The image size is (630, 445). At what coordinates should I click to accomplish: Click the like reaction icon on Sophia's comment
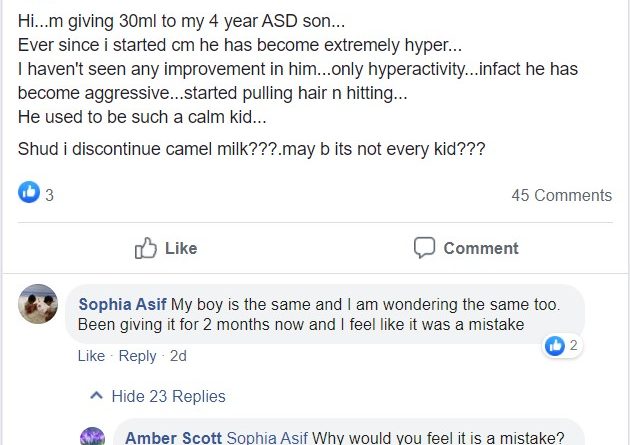coord(555,346)
